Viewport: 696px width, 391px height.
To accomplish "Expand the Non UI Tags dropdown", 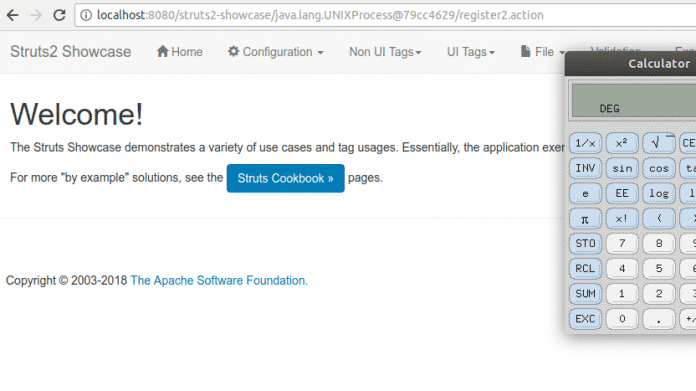I will [x=385, y=52].
